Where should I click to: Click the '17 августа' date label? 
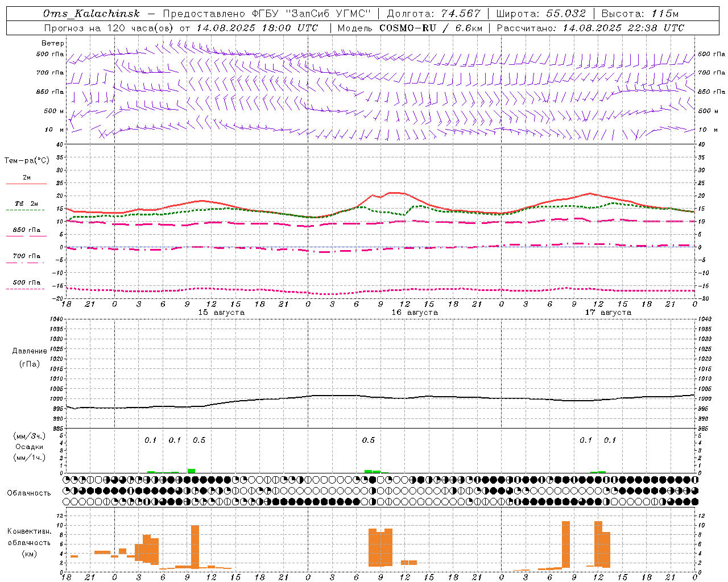608,313
